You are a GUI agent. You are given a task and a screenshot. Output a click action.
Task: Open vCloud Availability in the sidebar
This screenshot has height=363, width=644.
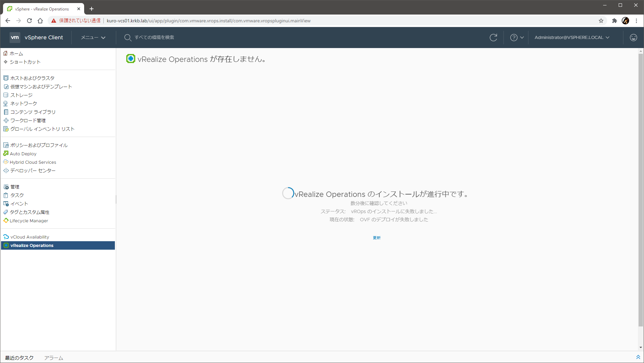click(x=29, y=237)
